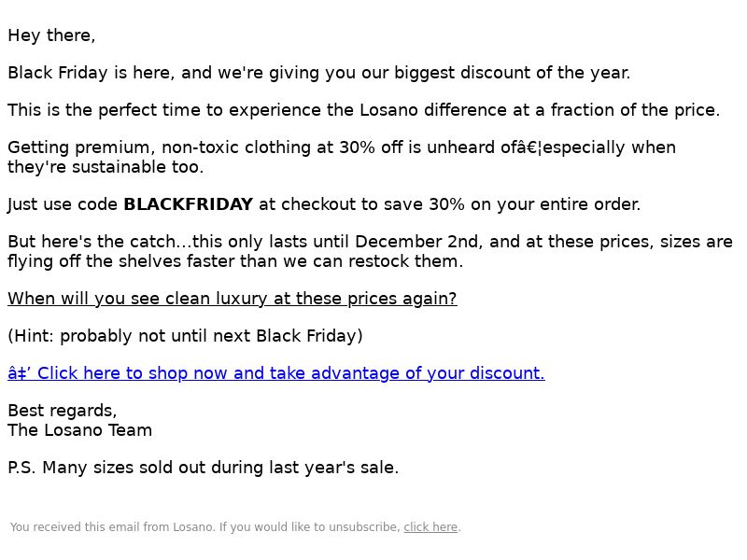The height and width of the screenshot is (560, 747).
Task: Open the shop now discount link
Action: tap(276, 373)
